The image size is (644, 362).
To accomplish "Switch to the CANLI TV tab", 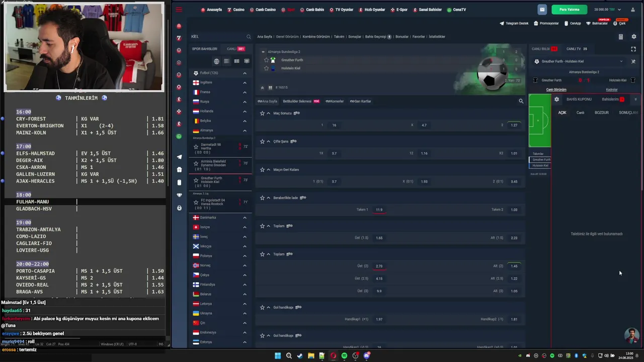I will pyautogui.click(x=577, y=49).
